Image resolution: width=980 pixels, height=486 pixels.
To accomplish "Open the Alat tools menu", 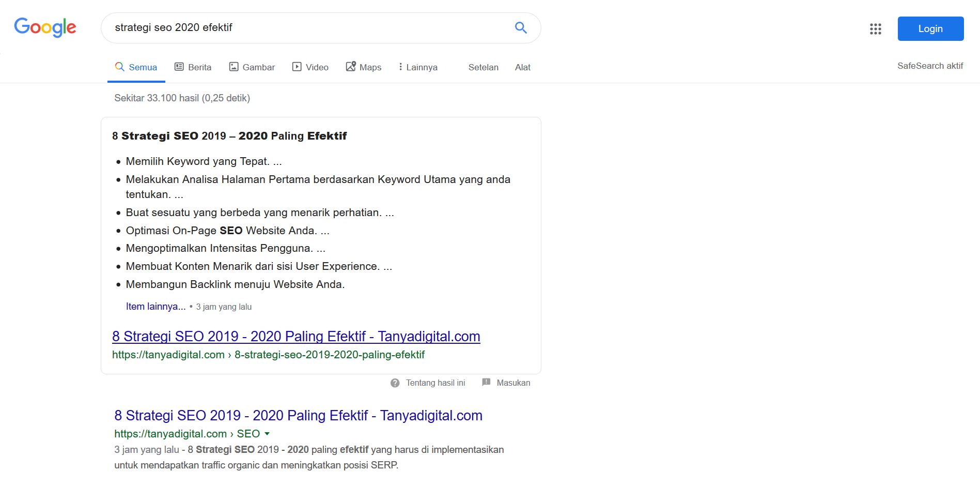I will pyautogui.click(x=523, y=67).
